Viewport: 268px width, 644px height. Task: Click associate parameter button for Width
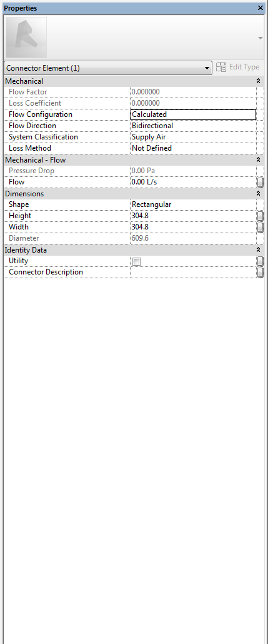[x=261, y=227]
